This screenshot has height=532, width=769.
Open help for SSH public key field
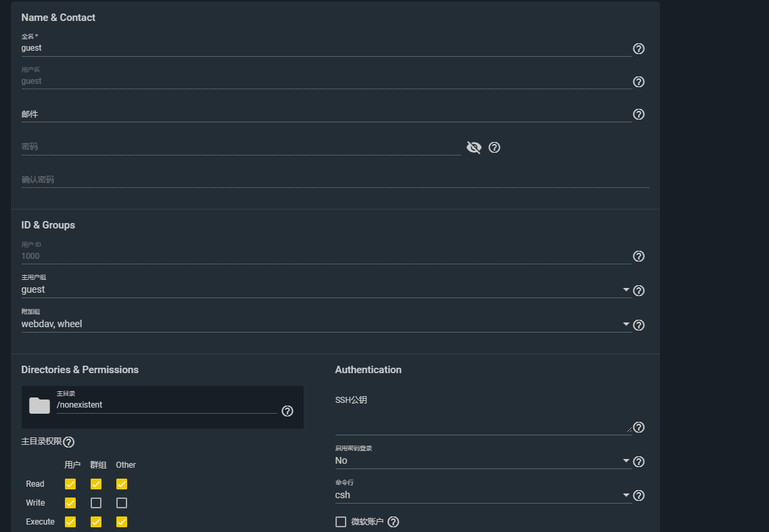coord(638,427)
